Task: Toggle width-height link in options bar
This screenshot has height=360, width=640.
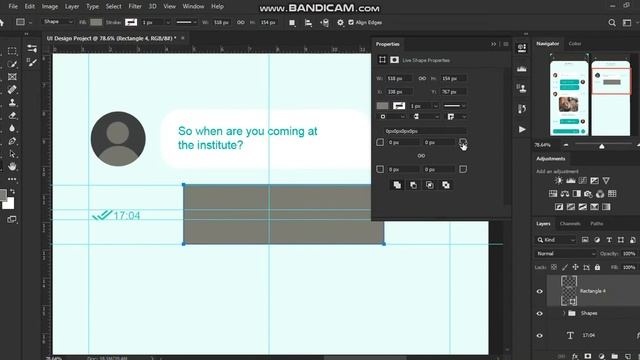Action: click(x=241, y=22)
